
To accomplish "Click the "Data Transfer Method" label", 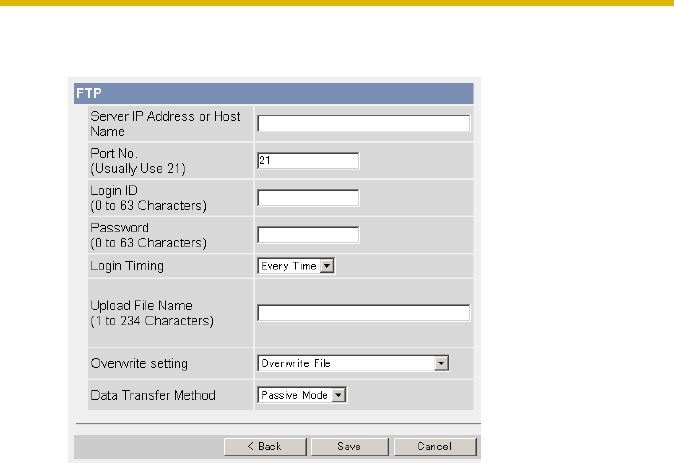I will click(x=151, y=395).
